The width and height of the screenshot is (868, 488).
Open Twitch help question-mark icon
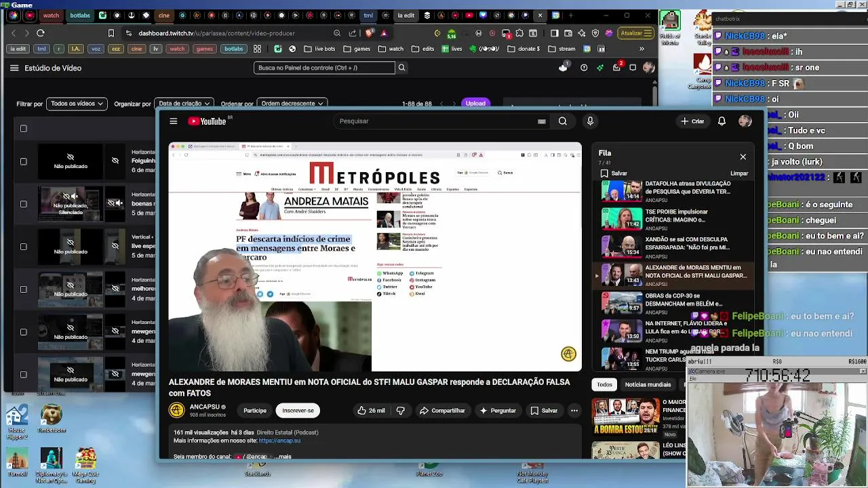(x=584, y=68)
